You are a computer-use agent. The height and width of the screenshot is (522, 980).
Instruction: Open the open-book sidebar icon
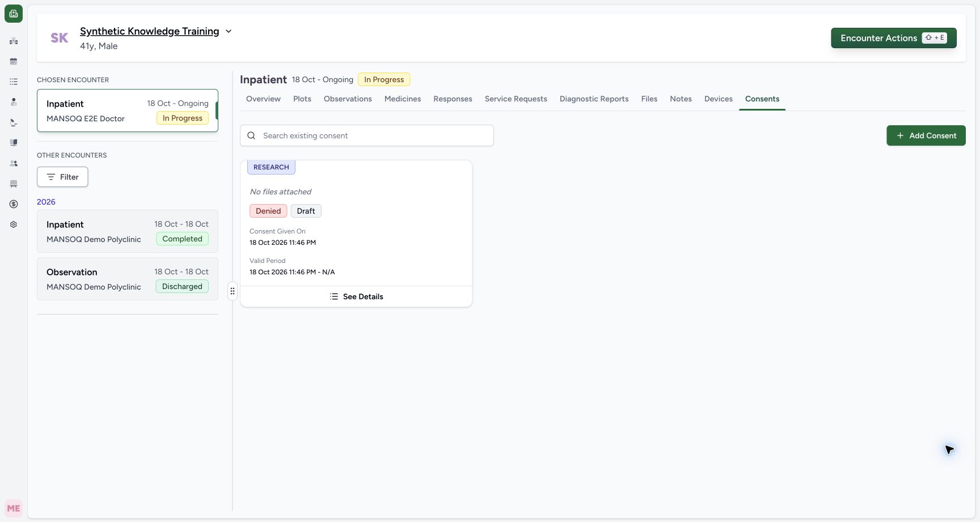[x=14, y=143]
